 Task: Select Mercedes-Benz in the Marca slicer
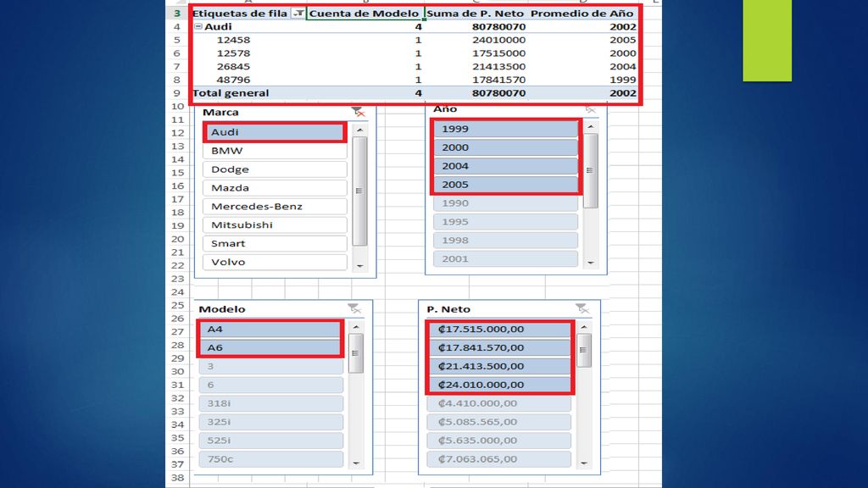coord(275,207)
